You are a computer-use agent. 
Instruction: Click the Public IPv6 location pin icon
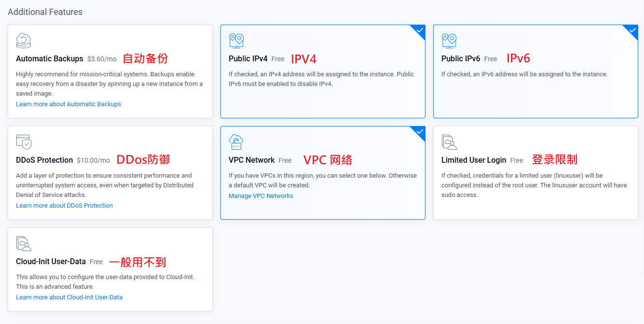(449, 41)
